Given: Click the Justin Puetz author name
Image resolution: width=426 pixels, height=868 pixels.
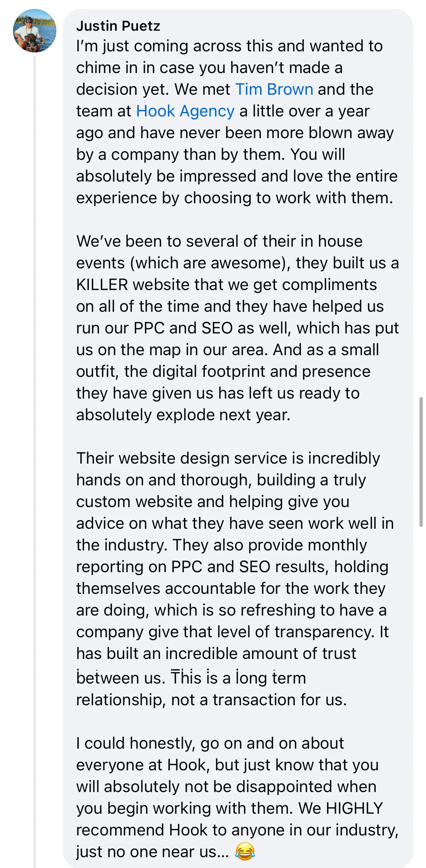Looking at the screenshot, I should (118, 26).
